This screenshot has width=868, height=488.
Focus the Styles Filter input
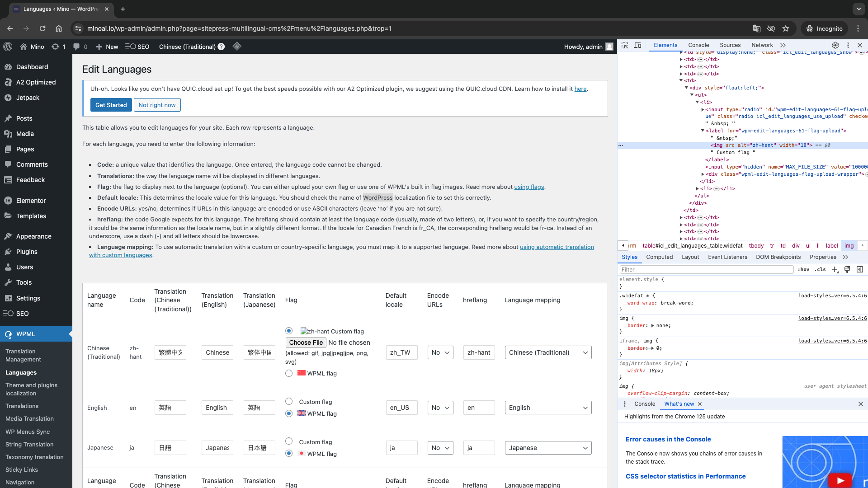coord(706,270)
